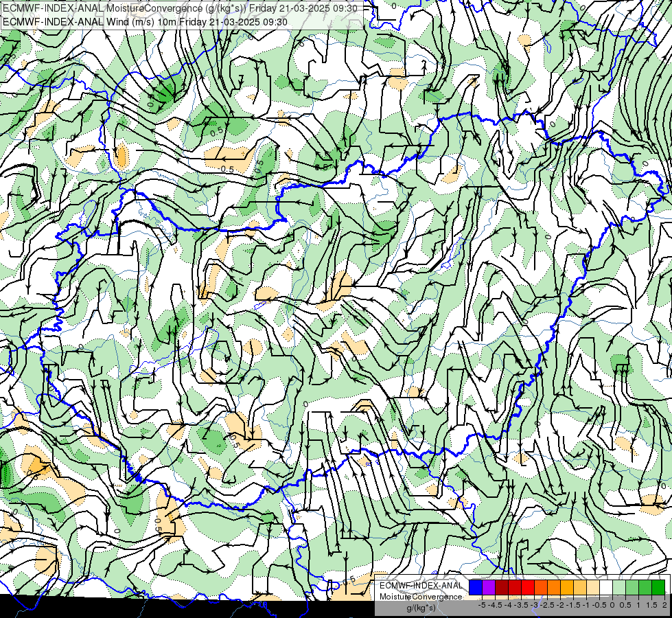Viewport: 672px width, 618px height.
Task: Click the MoistureConvergence title line at top
Action: pos(180,8)
